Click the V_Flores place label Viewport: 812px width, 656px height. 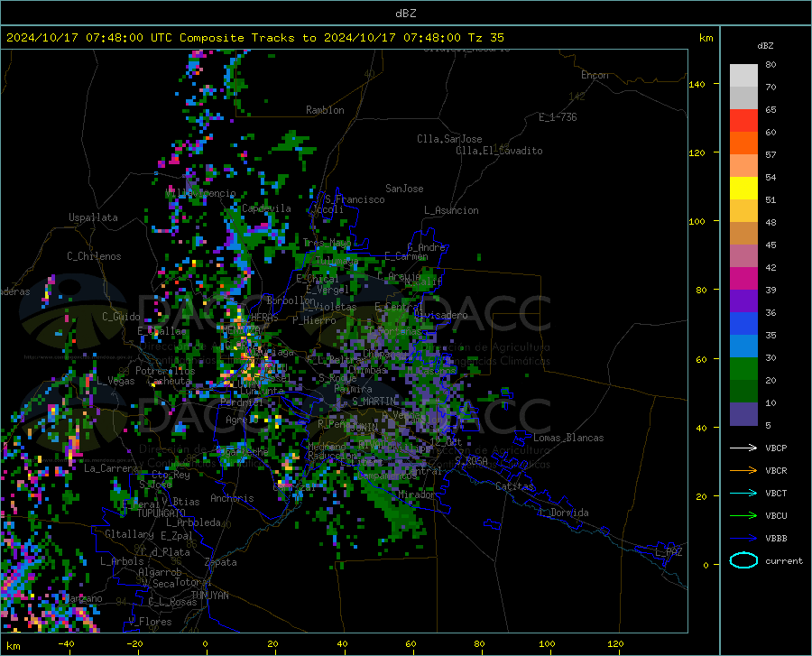(150, 622)
